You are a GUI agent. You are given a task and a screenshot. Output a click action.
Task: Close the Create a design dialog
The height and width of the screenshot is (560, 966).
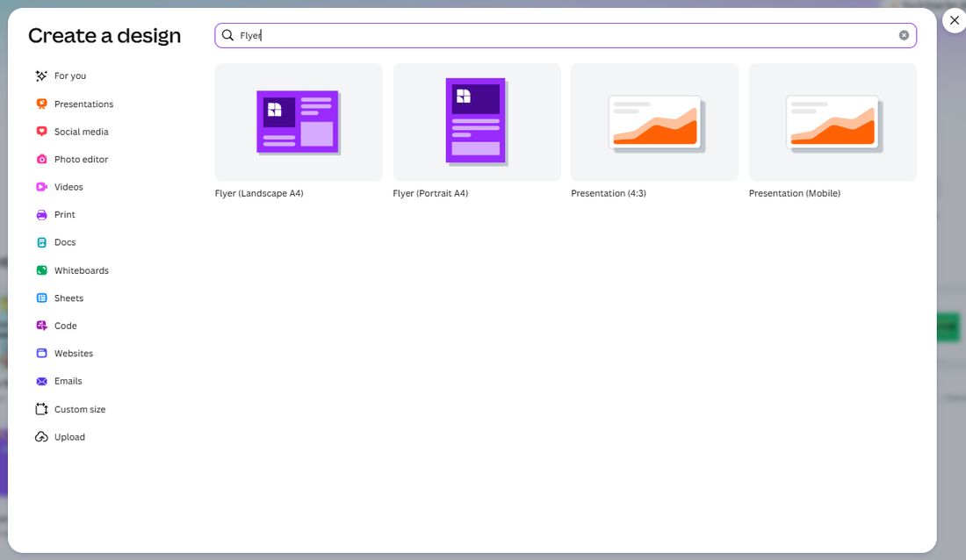tap(955, 20)
